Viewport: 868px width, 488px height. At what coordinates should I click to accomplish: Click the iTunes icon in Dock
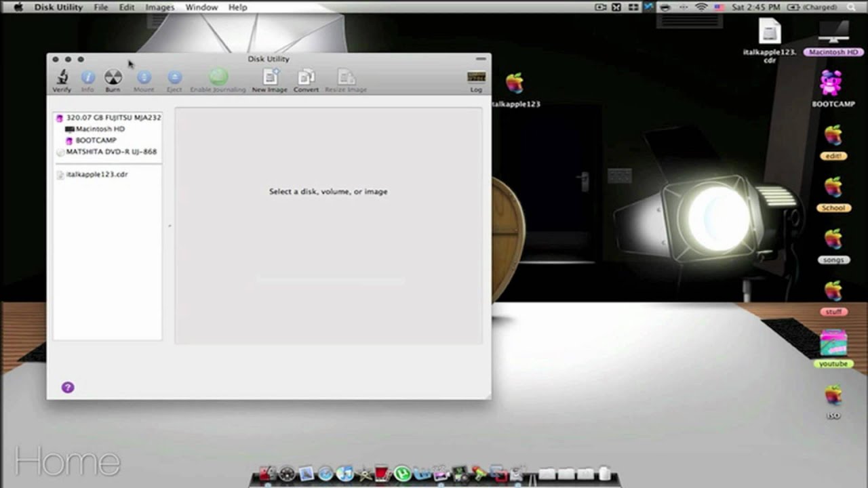pyautogui.click(x=344, y=474)
